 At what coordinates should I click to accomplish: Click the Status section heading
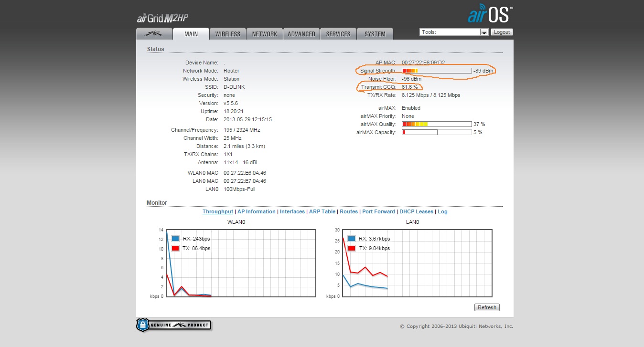tap(156, 49)
